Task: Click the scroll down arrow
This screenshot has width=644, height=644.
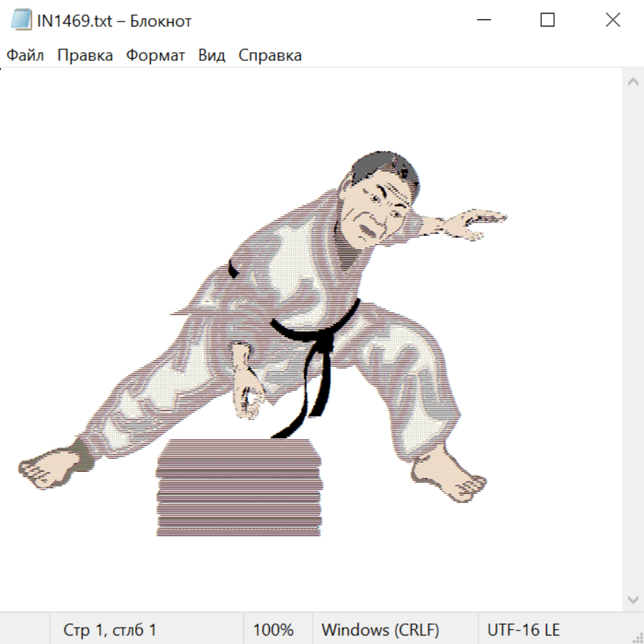Action: click(633, 599)
